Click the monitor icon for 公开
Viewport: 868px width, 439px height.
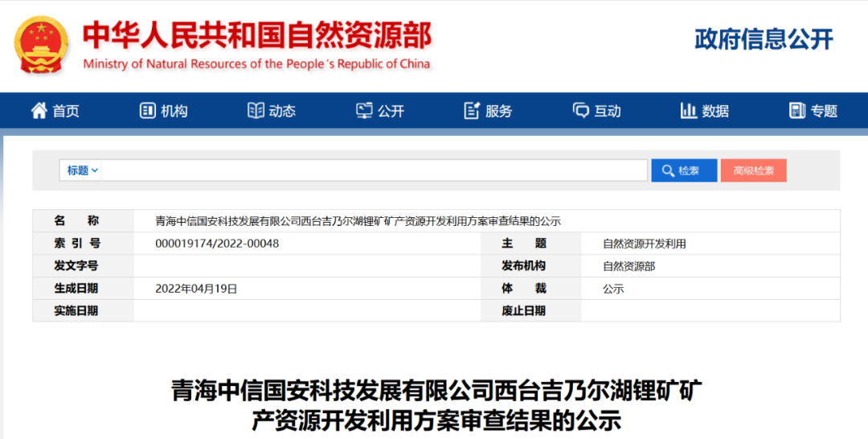coord(364,111)
